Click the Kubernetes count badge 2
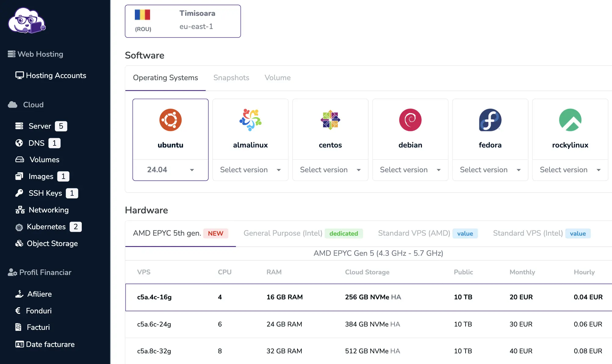 (x=76, y=227)
